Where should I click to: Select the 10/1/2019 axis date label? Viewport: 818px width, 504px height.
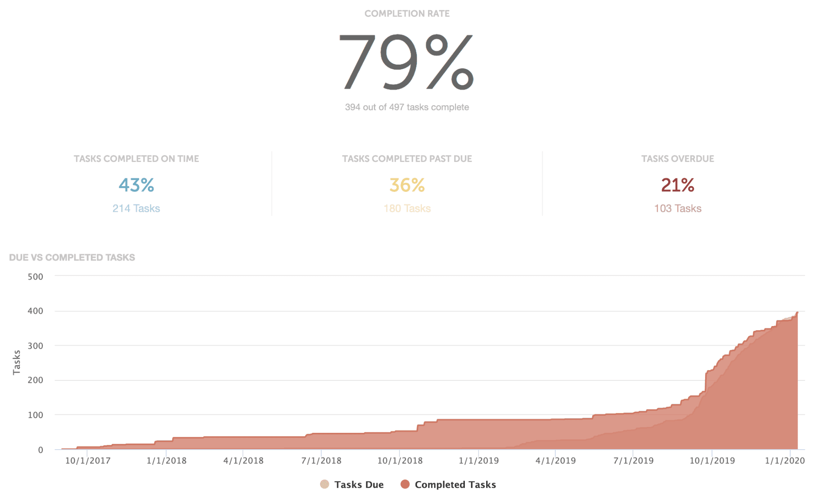[x=712, y=461]
